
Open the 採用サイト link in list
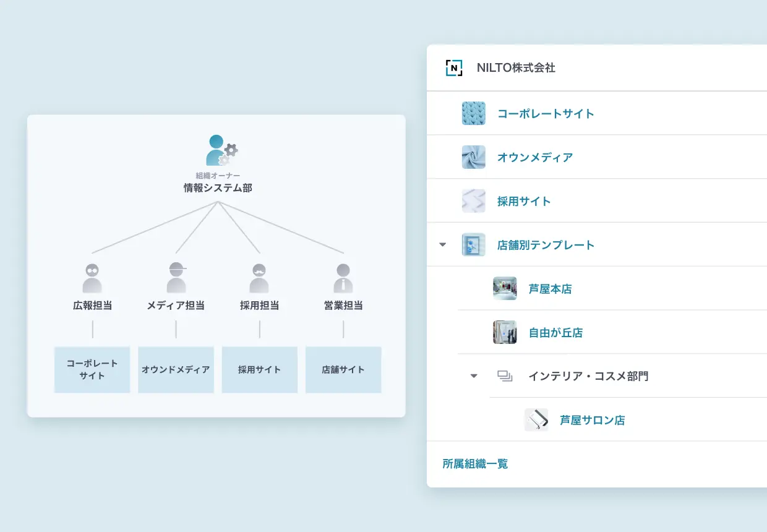point(524,202)
